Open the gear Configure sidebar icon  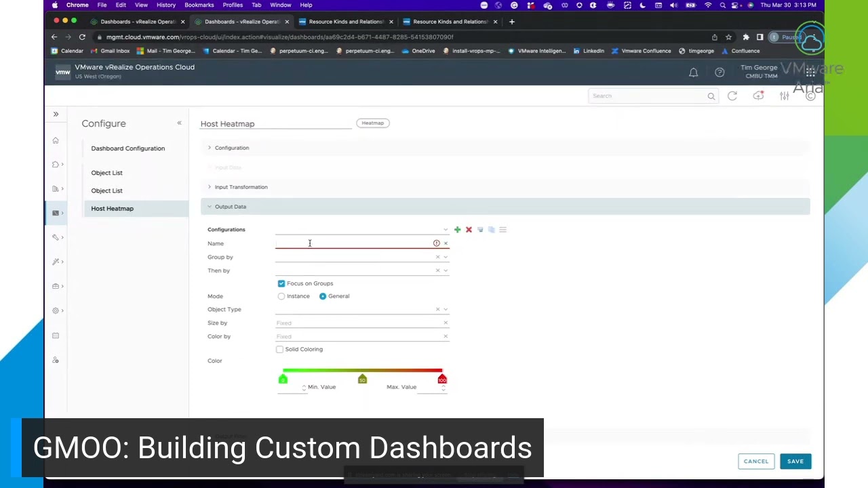point(56,310)
